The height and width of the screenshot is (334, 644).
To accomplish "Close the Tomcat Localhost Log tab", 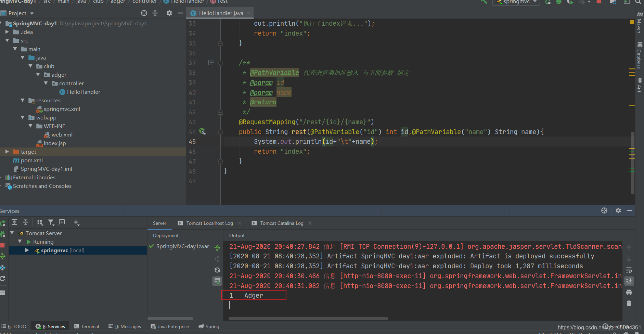I will [x=240, y=223].
